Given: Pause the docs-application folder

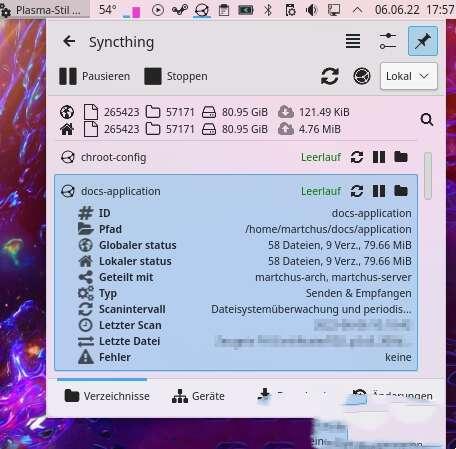Looking at the screenshot, I should (379, 191).
